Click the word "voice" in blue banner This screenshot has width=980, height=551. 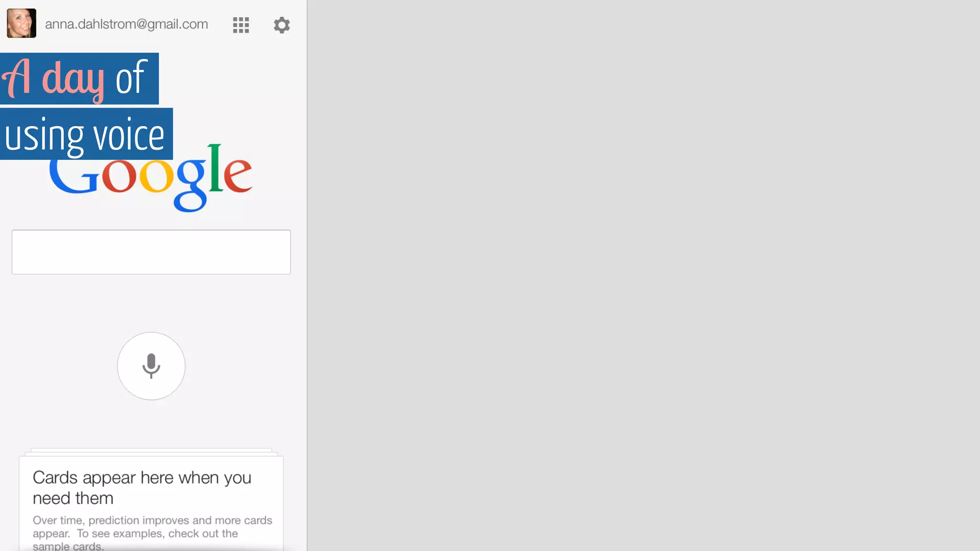click(x=129, y=135)
